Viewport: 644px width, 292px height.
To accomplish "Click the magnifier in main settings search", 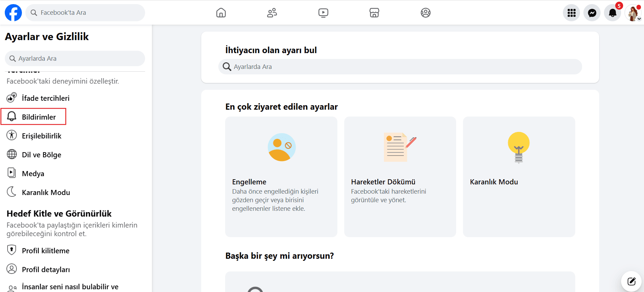I will pos(227,66).
